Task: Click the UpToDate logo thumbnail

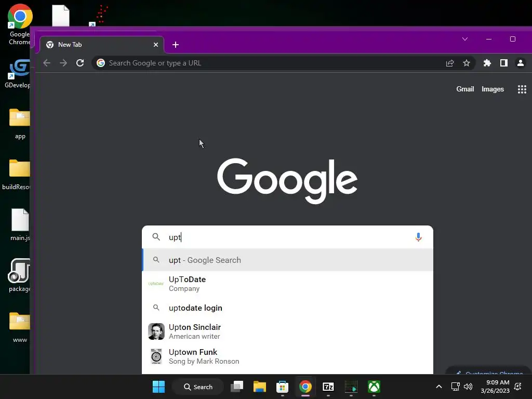Action: (156, 284)
